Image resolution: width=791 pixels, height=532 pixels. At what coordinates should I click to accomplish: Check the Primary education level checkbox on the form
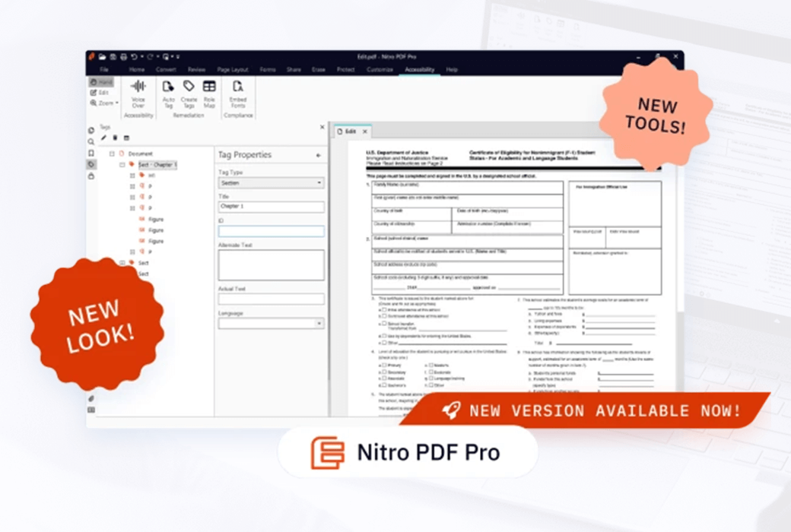tap(384, 366)
